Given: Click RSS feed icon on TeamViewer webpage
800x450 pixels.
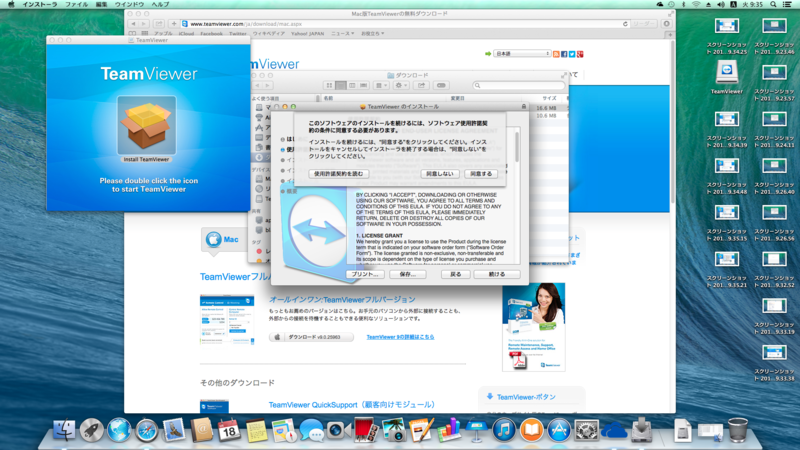Looking at the screenshot, I should pos(556,54).
